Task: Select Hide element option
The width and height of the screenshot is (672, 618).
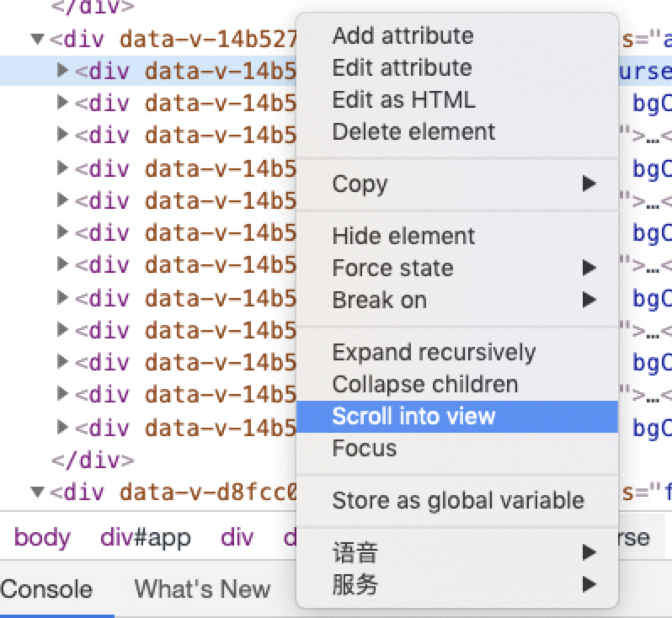Action: [x=403, y=236]
